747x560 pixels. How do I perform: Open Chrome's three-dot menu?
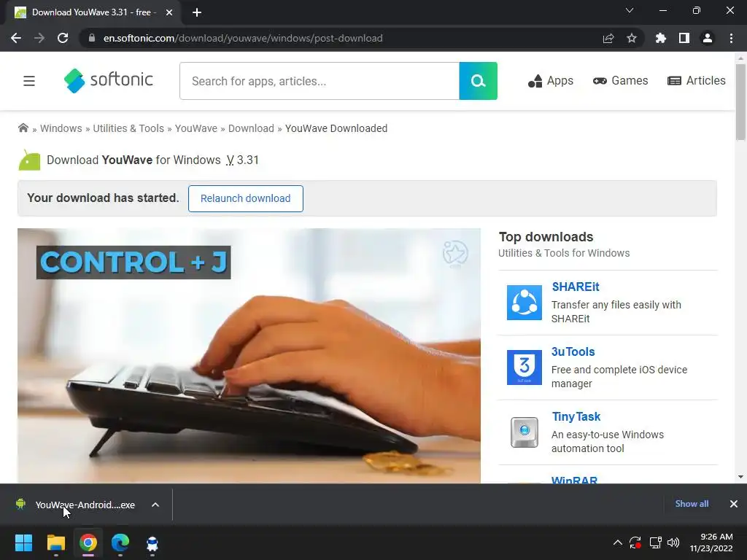point(731,38)
